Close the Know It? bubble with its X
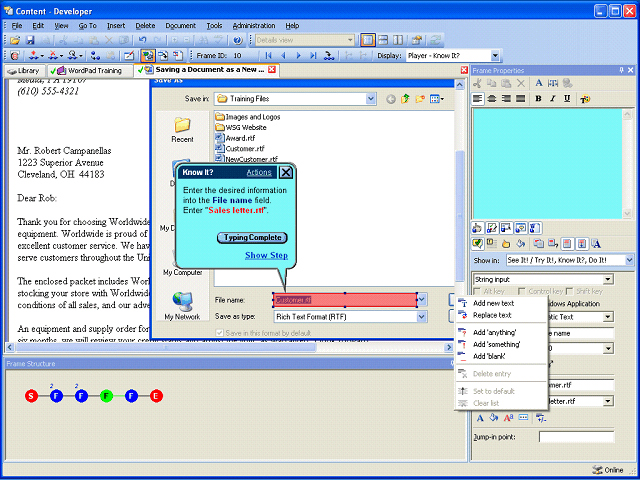The image size is (640, 480). pos(286,173)
